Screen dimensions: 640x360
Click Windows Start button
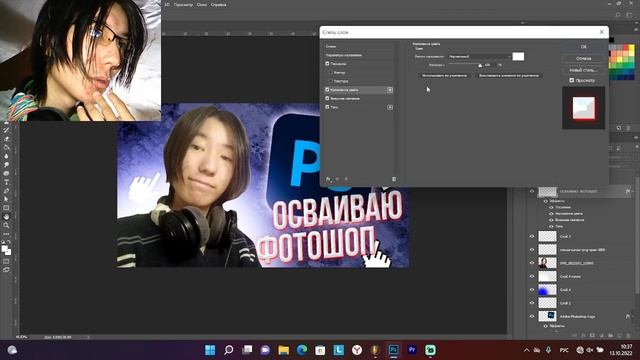pyautogui.click(x=210, y=350)
